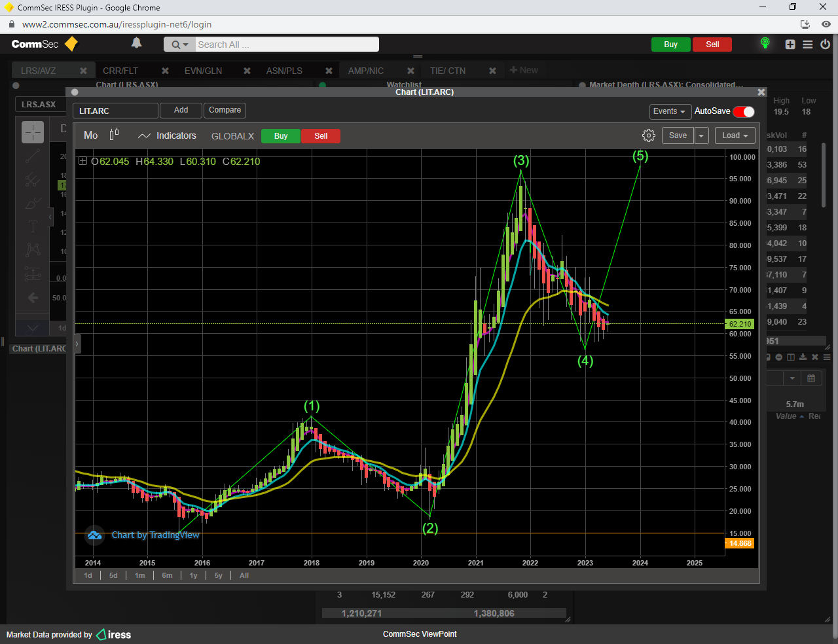Open the Indicators menu
Screen dimensions: 838x644
[168, 135]
